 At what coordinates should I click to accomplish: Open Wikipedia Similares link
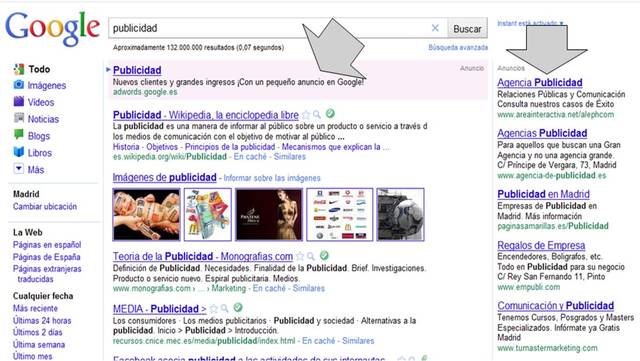(x=289, y=157)
